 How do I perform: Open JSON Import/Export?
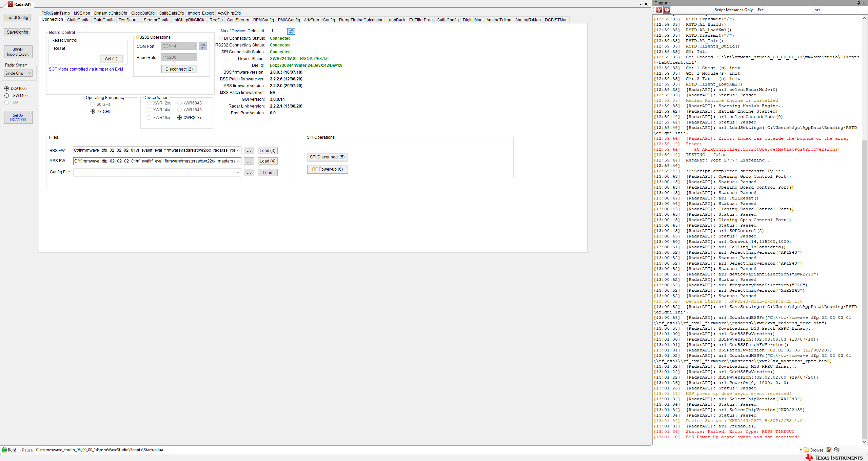coord(18,52)
